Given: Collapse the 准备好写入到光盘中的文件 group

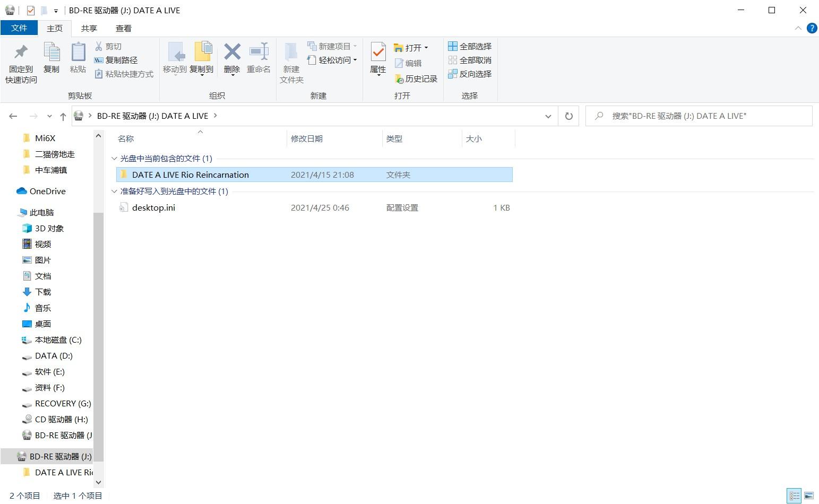Looking at the screenshot, I should tap(114, 192).
